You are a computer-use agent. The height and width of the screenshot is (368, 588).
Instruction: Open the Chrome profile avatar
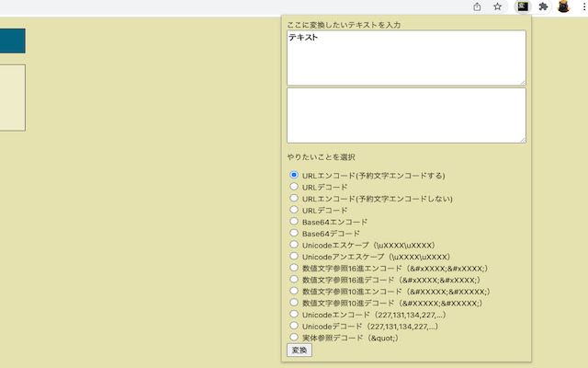click(x=563, y=6)
